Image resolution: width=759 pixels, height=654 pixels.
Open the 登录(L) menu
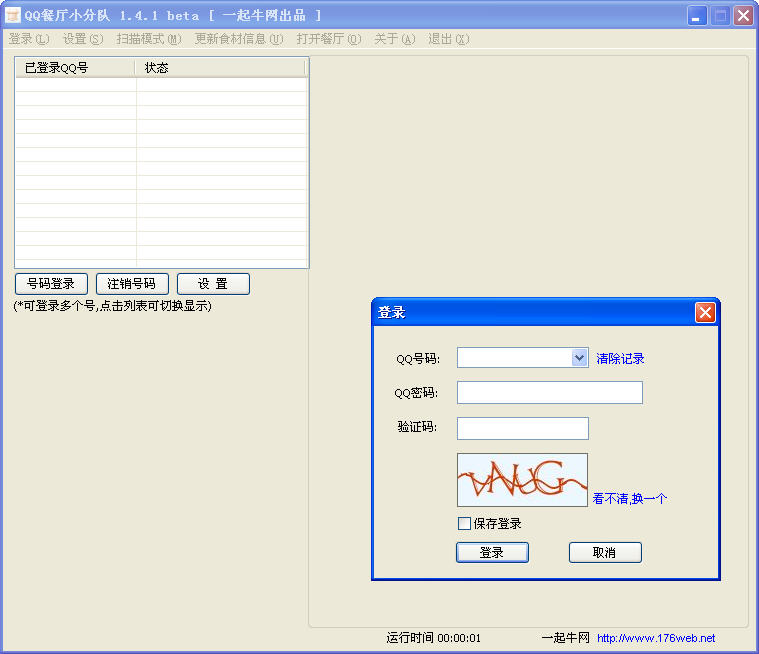coord(29,39)
